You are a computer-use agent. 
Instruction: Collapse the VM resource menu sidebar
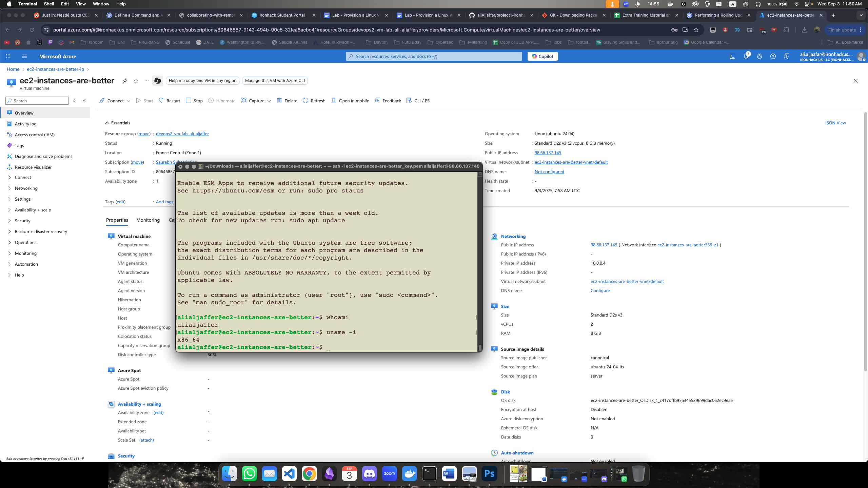[84, 100]
